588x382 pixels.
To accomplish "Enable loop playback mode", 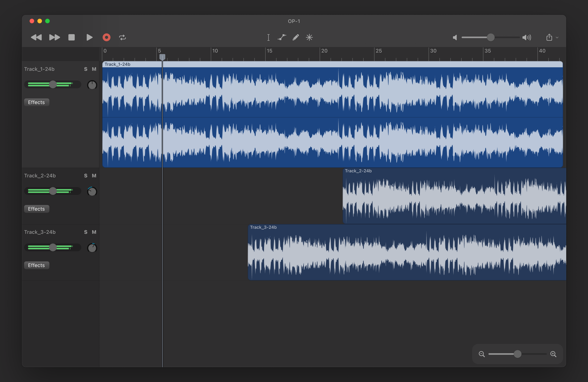I will [x=122, y=37].
